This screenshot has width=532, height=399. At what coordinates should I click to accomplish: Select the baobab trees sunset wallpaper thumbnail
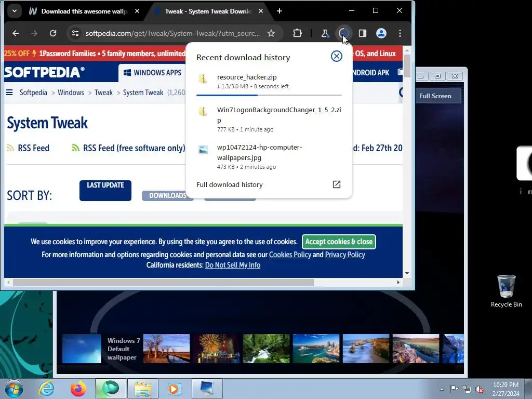click(x=167, y=349)
